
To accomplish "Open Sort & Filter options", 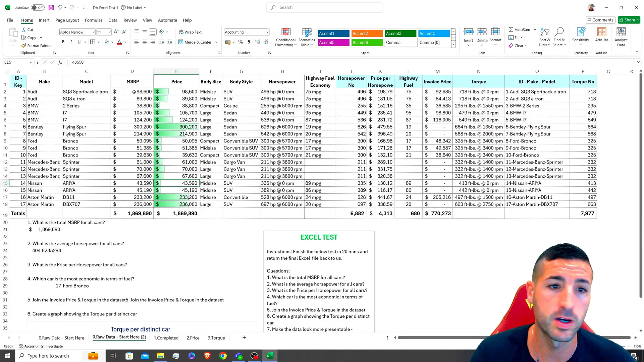I will coord(544,37).
